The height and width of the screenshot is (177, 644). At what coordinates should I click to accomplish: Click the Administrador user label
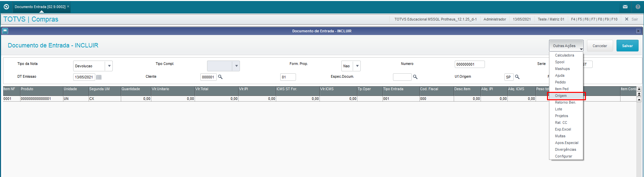(495, 19)
